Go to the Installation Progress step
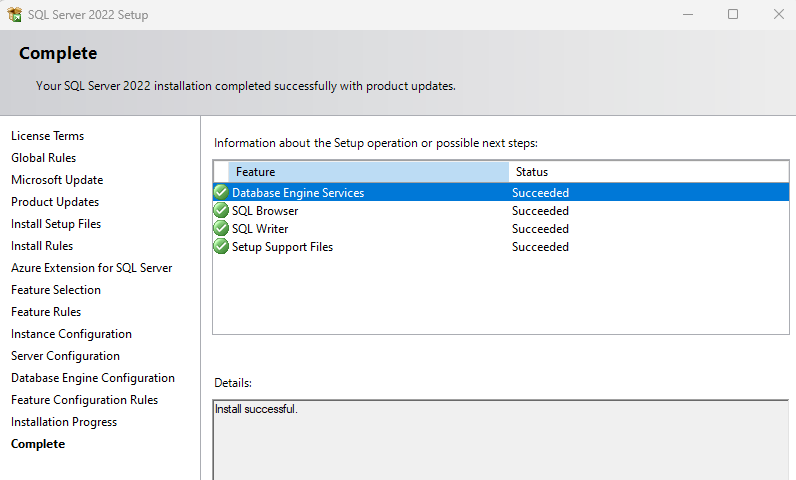 pyautogui.click(x=64, y=422)
